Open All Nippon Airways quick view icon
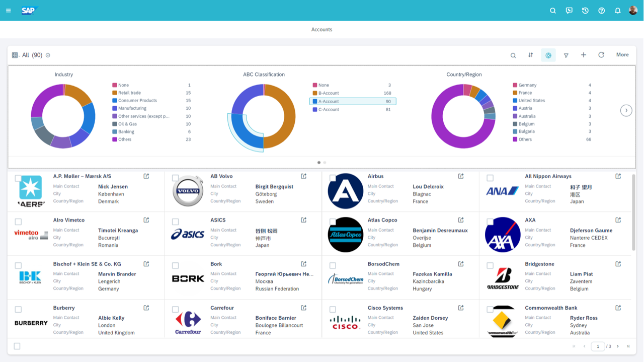644x362 pixels. click(618, 176)
